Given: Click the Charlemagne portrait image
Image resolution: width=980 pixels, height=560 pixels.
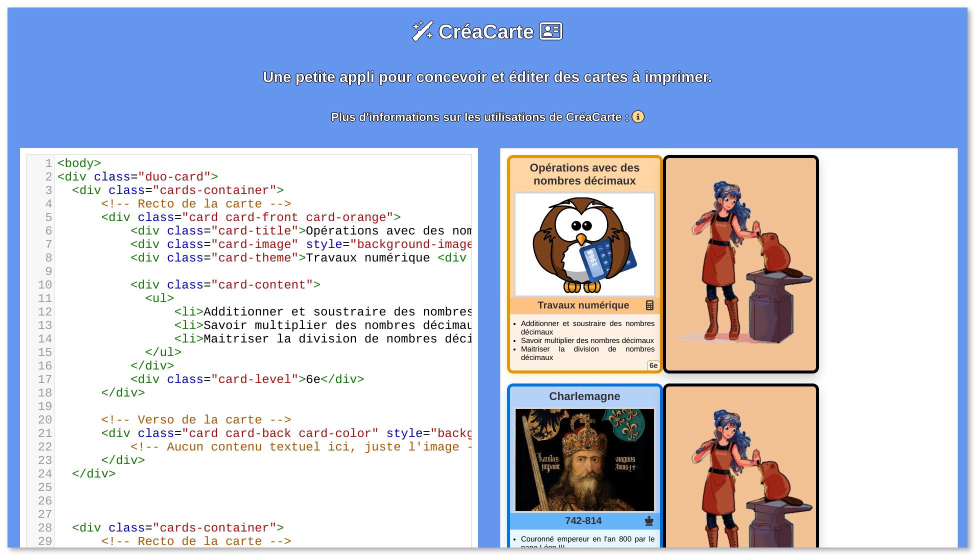Looking at the screenshot, I should (584, 460).
